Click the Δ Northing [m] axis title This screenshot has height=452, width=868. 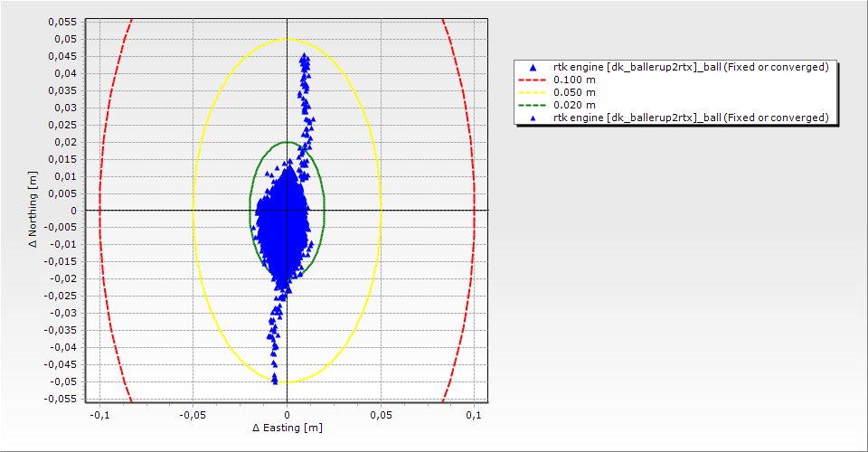(x=33, y=209)
